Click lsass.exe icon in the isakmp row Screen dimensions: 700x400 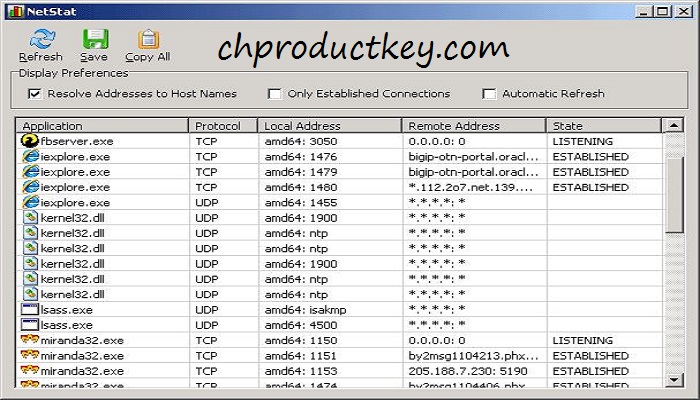click(x=30, y=309)
